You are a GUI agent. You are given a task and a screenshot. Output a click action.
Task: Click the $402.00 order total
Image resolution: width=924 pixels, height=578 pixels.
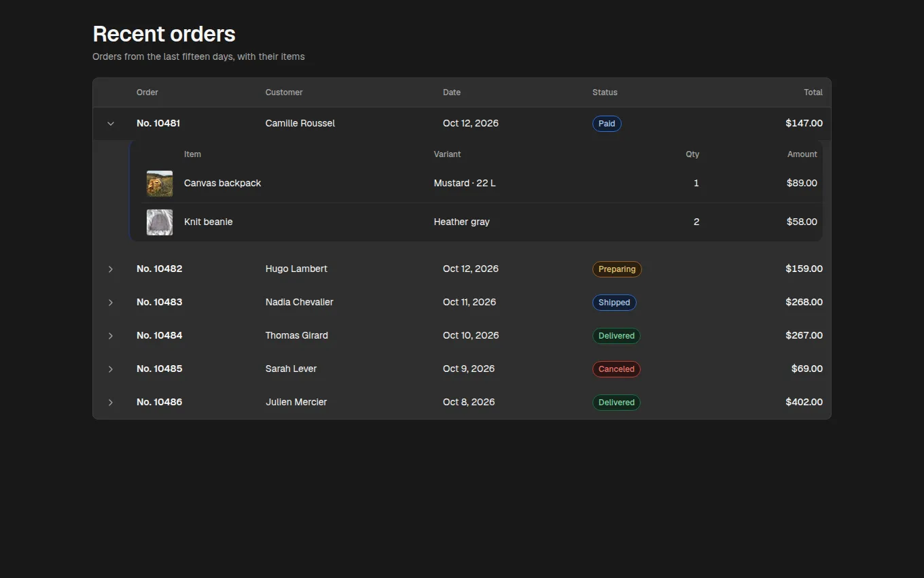tap(804, 403)
